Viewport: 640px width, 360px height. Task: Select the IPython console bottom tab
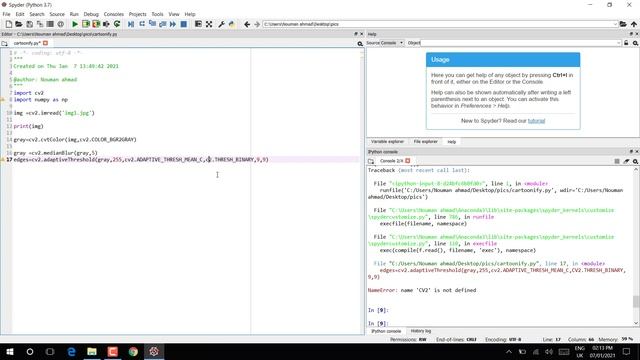(386, 331)
